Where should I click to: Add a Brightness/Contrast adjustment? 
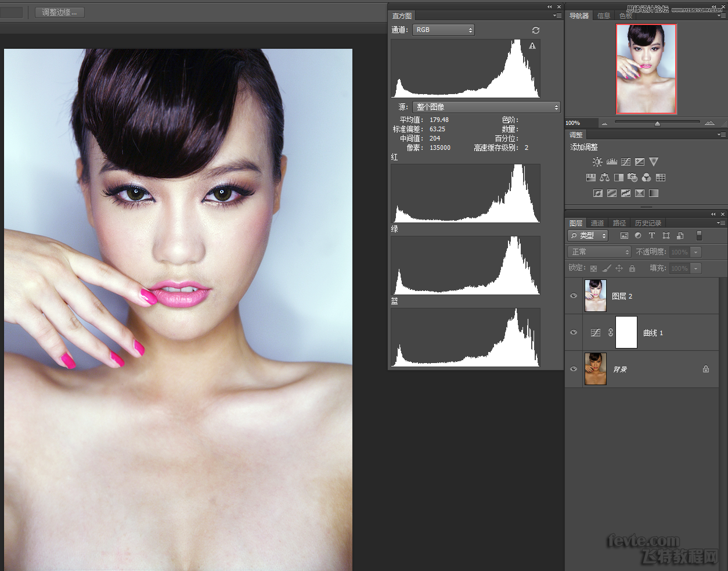pos(597,162)
